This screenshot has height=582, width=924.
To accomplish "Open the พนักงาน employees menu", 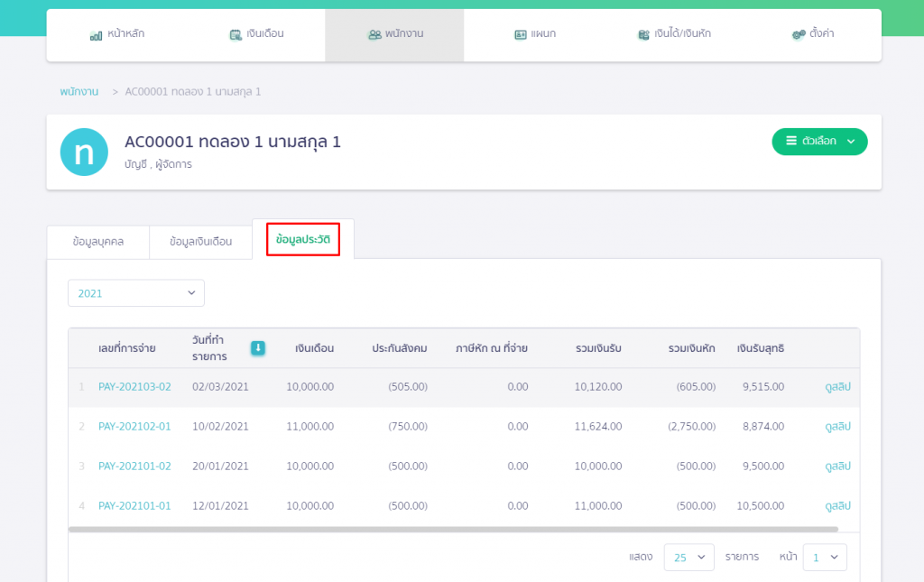I will tap(395, 34).
